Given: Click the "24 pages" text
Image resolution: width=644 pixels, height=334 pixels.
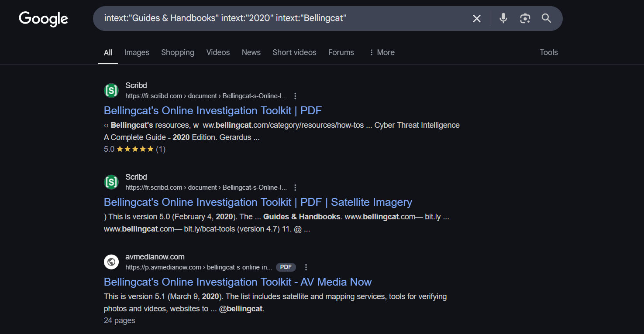Looking at the screenshot, I should tap(119, 320).
